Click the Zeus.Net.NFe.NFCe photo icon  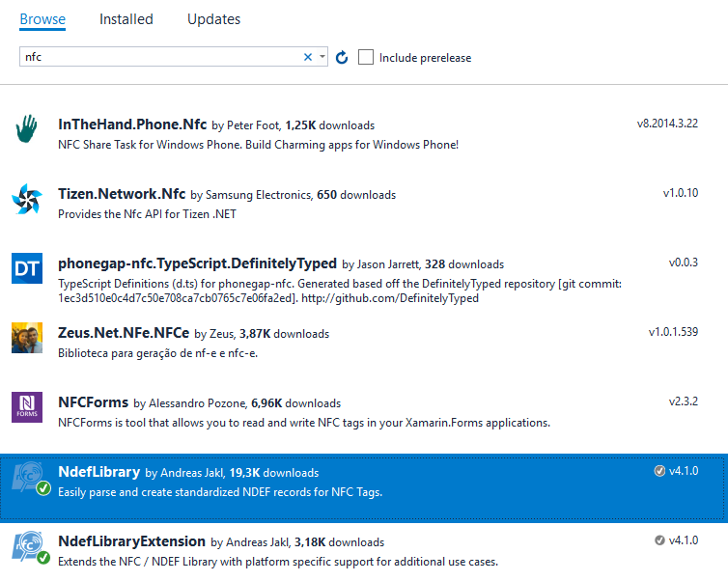tap(27, 338)
